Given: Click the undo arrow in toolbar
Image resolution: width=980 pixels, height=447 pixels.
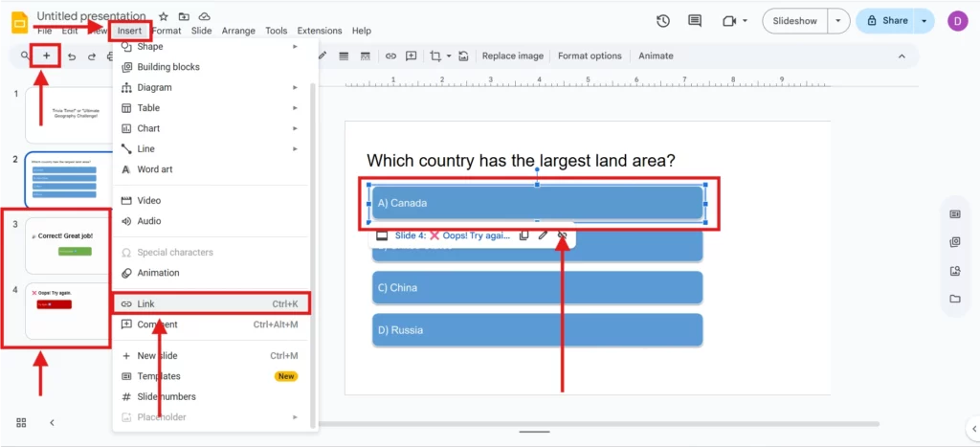Looking at the screenshot, I should coord(72,56).
